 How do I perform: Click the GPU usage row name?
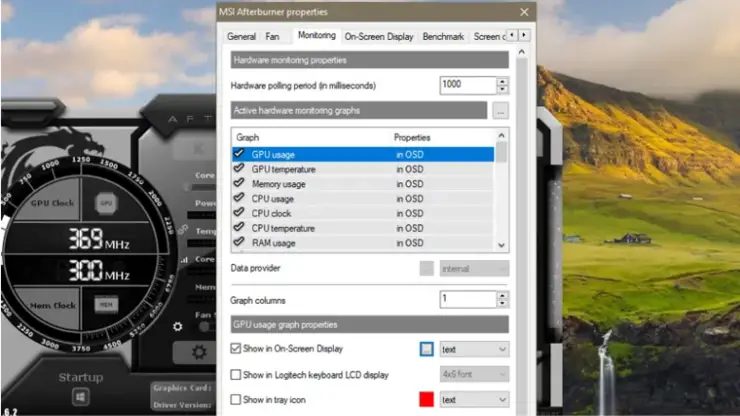(273, 154)
